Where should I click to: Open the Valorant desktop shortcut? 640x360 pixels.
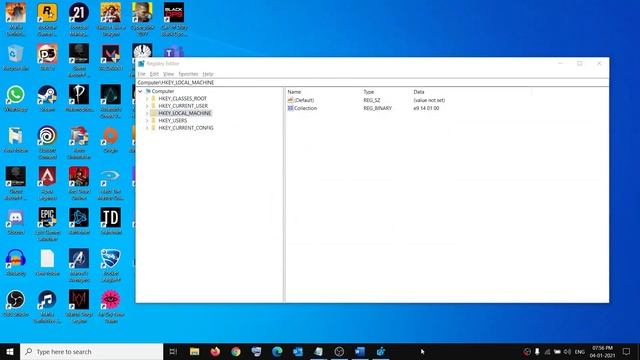[x=111, y=57]
